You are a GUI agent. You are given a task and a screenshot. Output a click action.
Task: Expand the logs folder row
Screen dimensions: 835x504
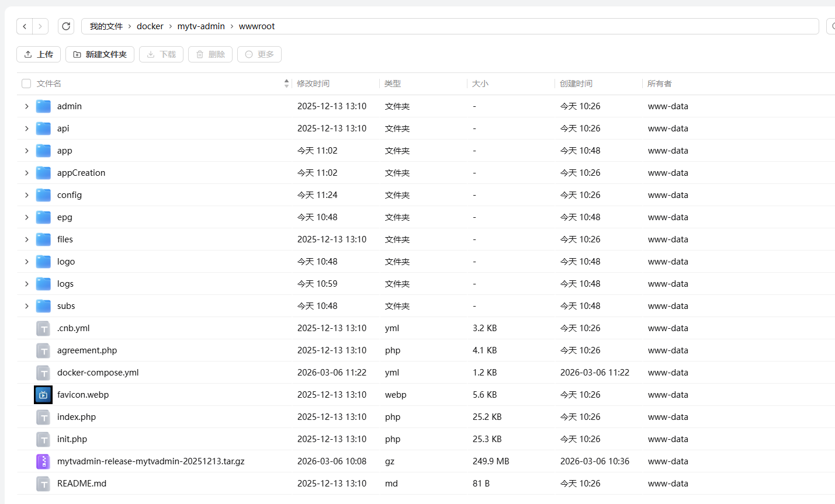(26, 284)
